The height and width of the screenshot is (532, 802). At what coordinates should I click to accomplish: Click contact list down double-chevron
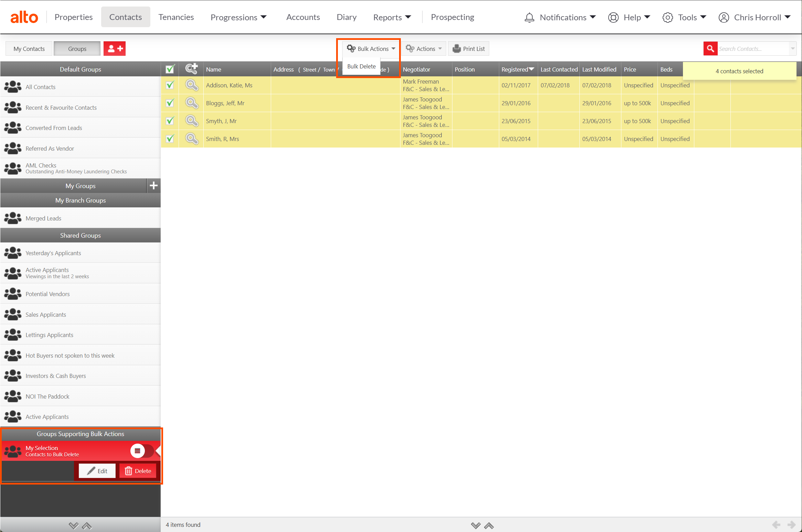[x=475, y=525]
